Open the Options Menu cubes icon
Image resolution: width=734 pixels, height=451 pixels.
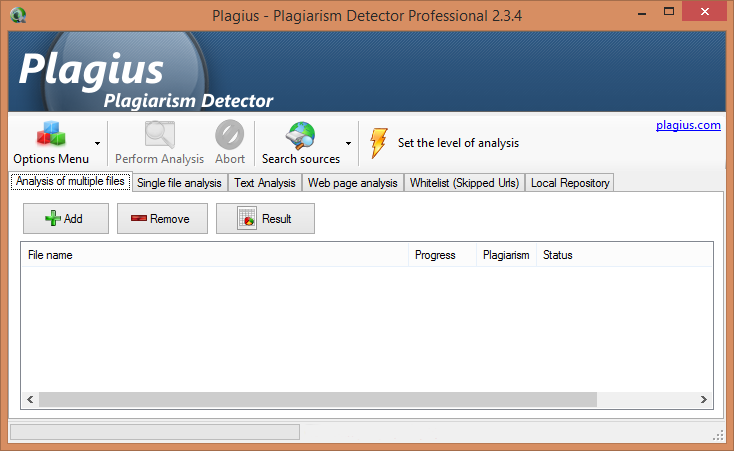point(51,133)
